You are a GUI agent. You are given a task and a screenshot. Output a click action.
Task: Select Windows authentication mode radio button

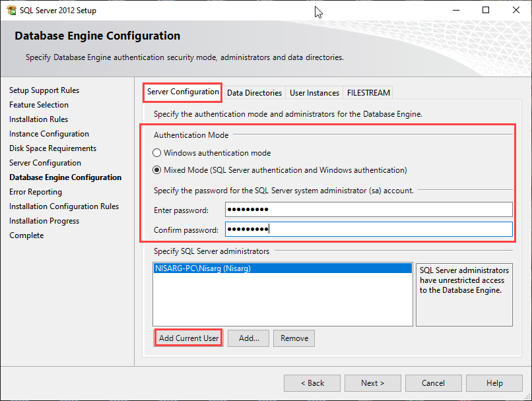[x=157, y=153]
